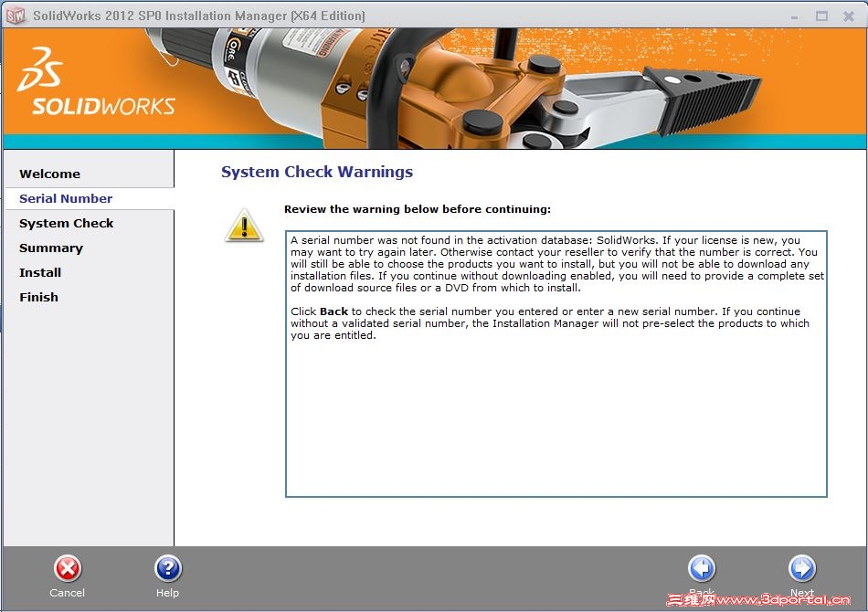Viewport: 868px width, 612px height.
Task: Click the yellow warning triangle icon
Action: coord(244,226)
